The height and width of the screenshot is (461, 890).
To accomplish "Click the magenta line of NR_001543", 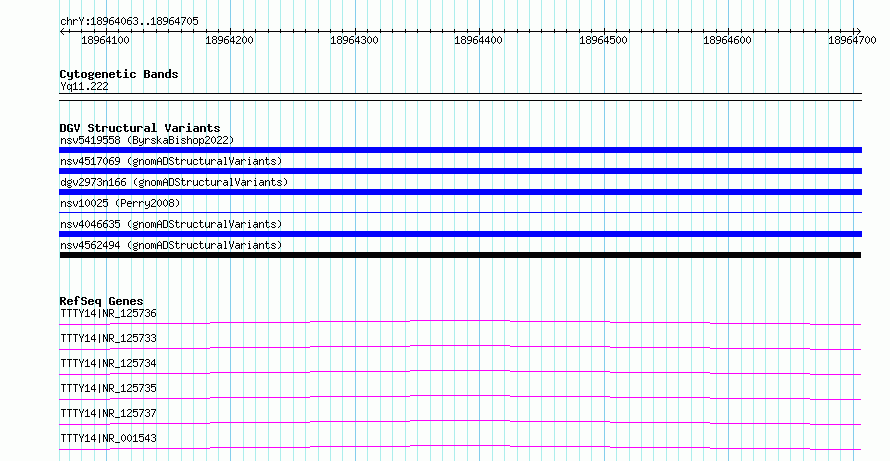I will click(460, 447).
